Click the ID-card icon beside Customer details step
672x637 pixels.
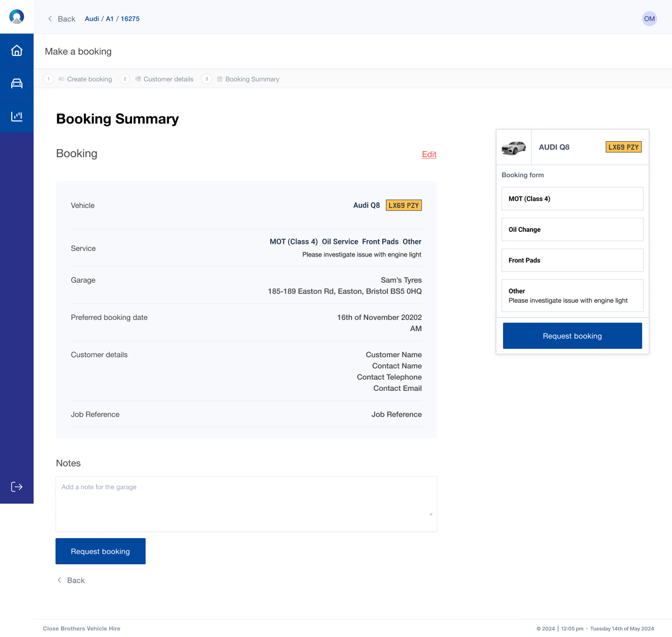pos(138,79)
